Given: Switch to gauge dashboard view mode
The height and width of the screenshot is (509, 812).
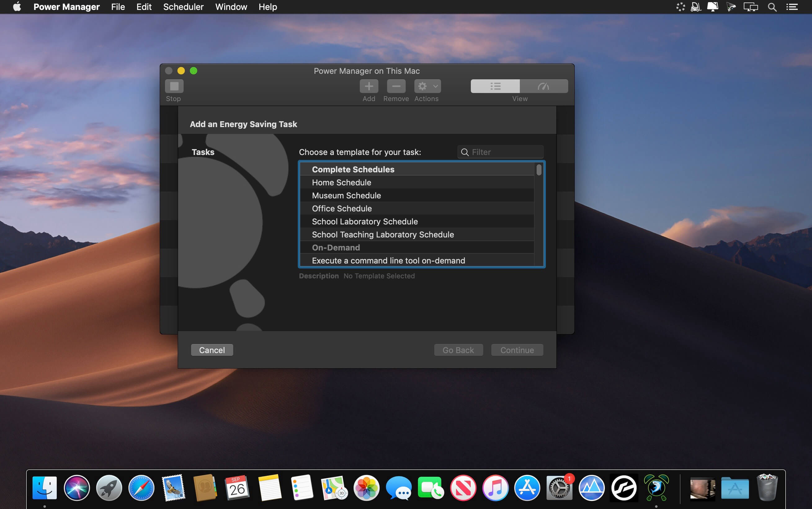Looking at the screenshot, I should click(543, 86).
